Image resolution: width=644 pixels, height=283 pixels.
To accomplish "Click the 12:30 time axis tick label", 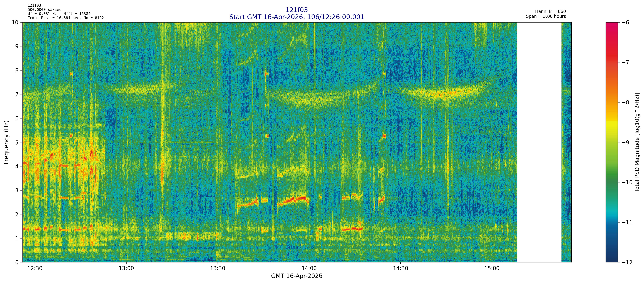I will [35, 269].
